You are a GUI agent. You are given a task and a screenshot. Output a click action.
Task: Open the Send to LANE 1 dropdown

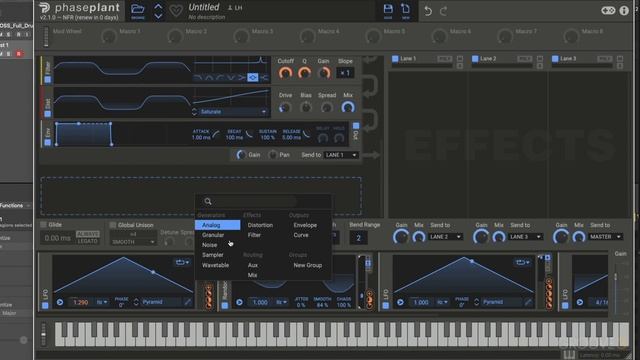(341, 155)
